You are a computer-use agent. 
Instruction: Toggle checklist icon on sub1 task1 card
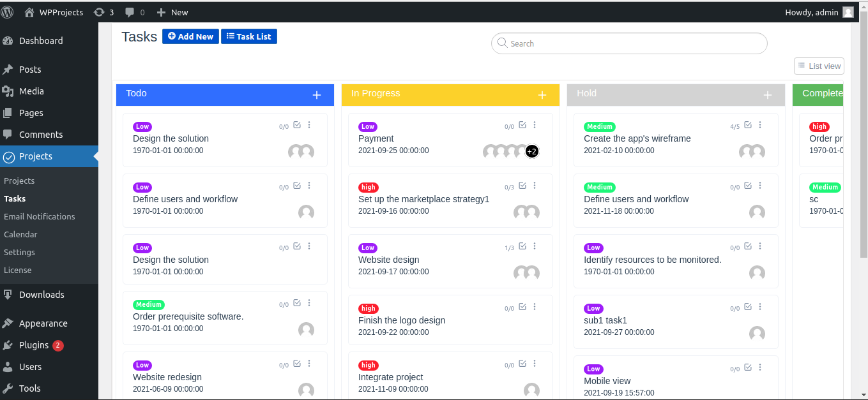[x=748, y=307]
